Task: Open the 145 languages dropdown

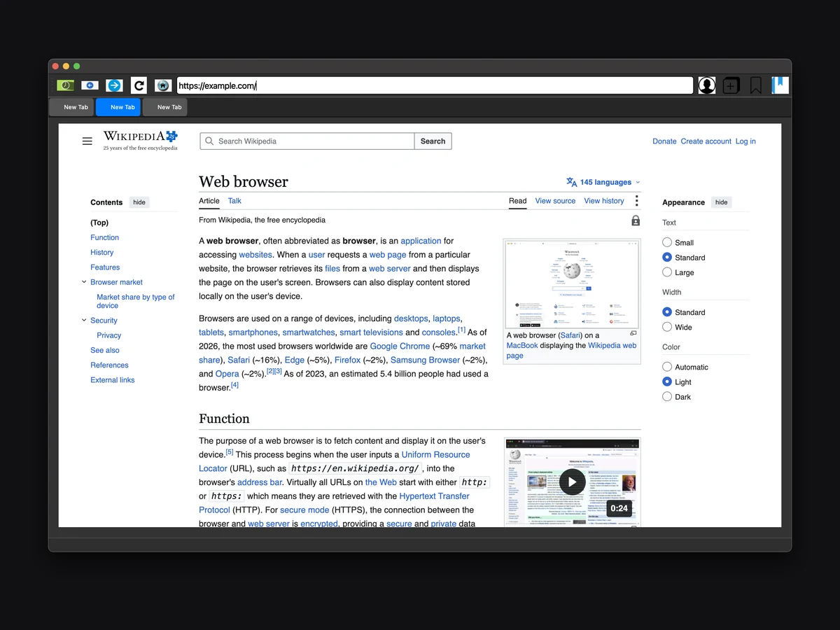Action: (x=603, y=182)
